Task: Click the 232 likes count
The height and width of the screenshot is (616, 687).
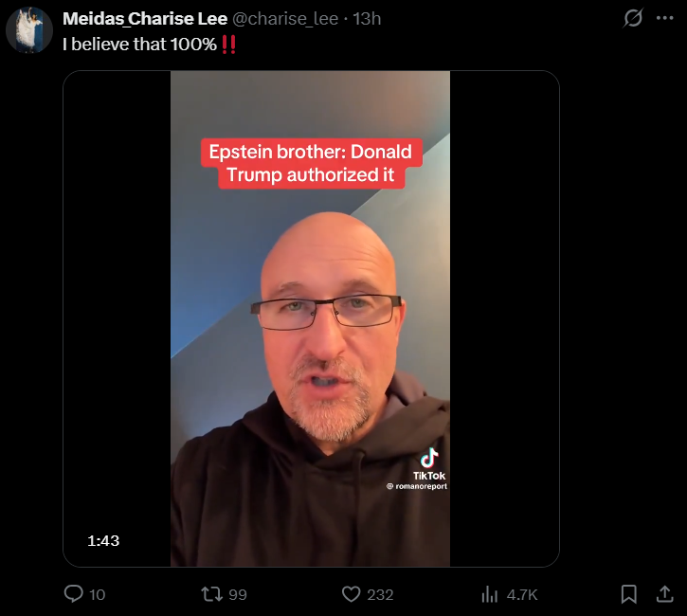Action: (380, 595)
